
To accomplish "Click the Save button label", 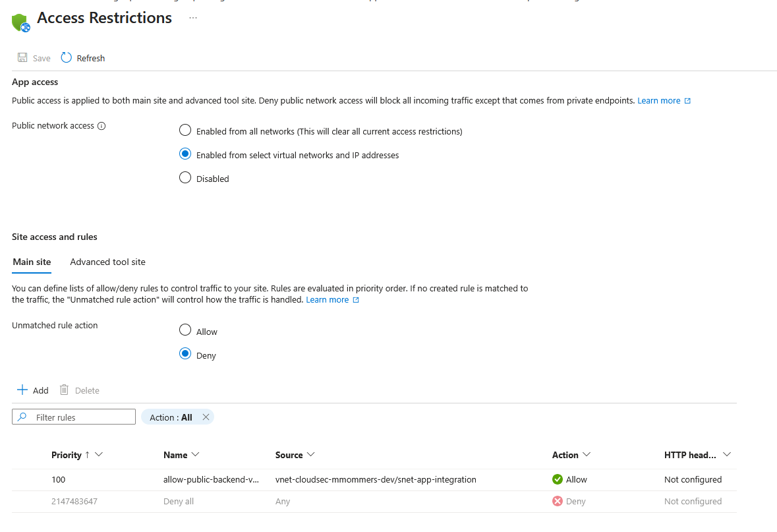I will point(42,59).
